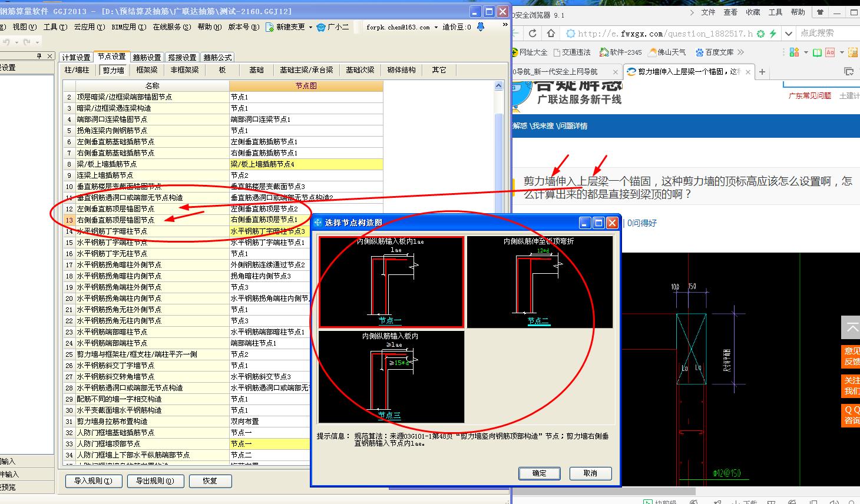Choose the 节点三 node diagram thumbnail

coord(391,377)
